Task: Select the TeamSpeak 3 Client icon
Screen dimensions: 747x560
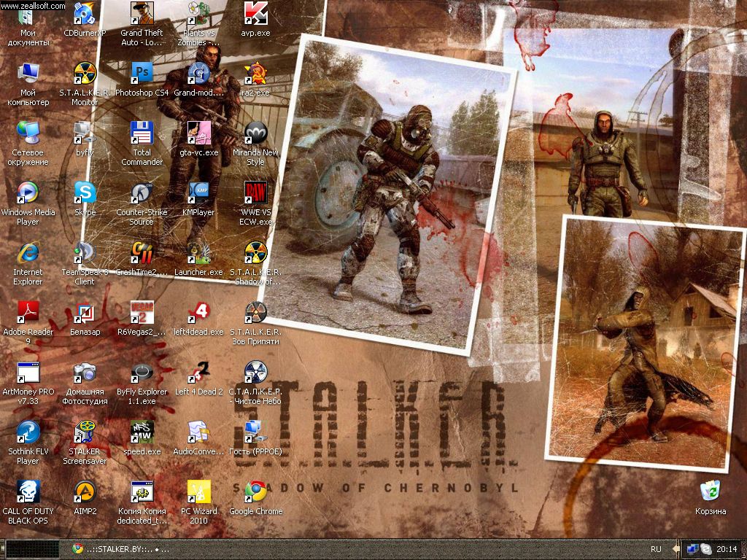Action: point(85,252)
